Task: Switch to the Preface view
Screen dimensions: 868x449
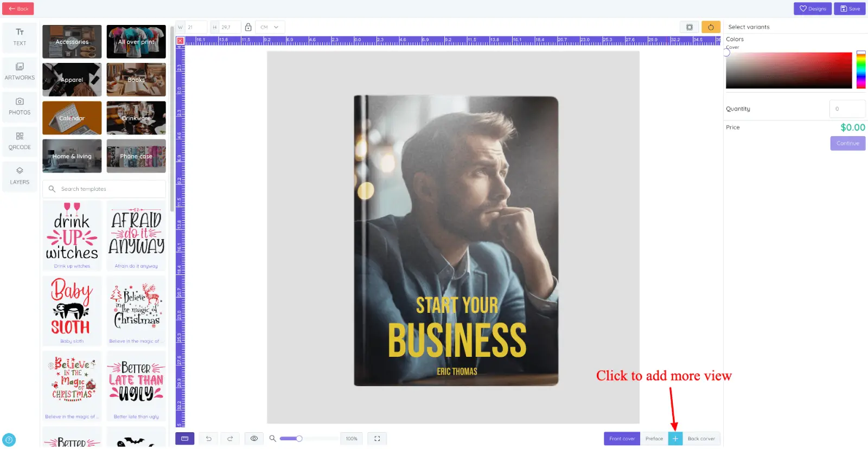Action: coord(654,439)
